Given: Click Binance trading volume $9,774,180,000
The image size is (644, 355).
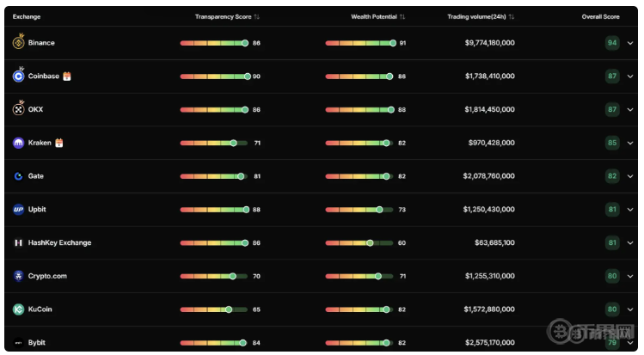Looking at the screenshot, I should [489, 43].
